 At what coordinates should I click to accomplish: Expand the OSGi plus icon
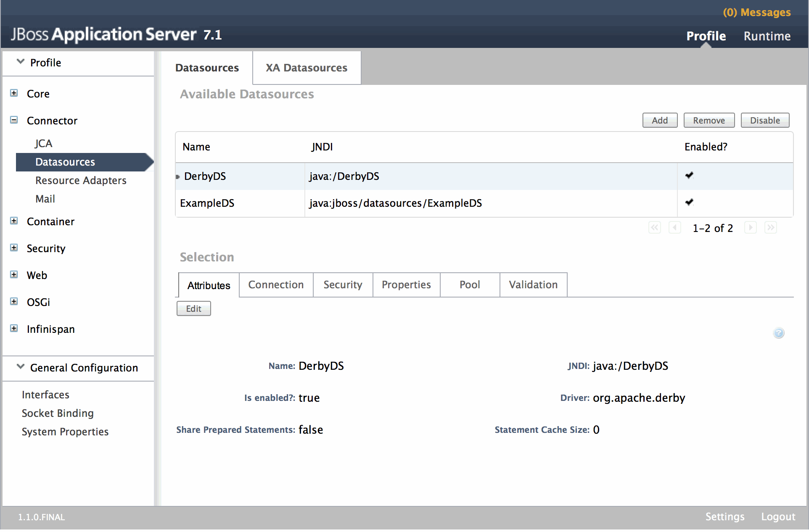pyautogui.click(x=14, y=302)
